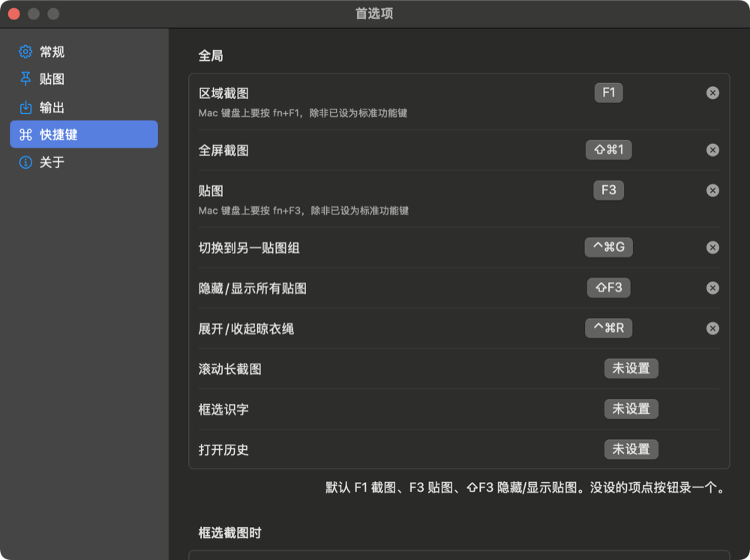Clear the 全屏截图 shortcut with the X icon
The height and width of the screenshot is (560, 750).
tap(712, 150)
